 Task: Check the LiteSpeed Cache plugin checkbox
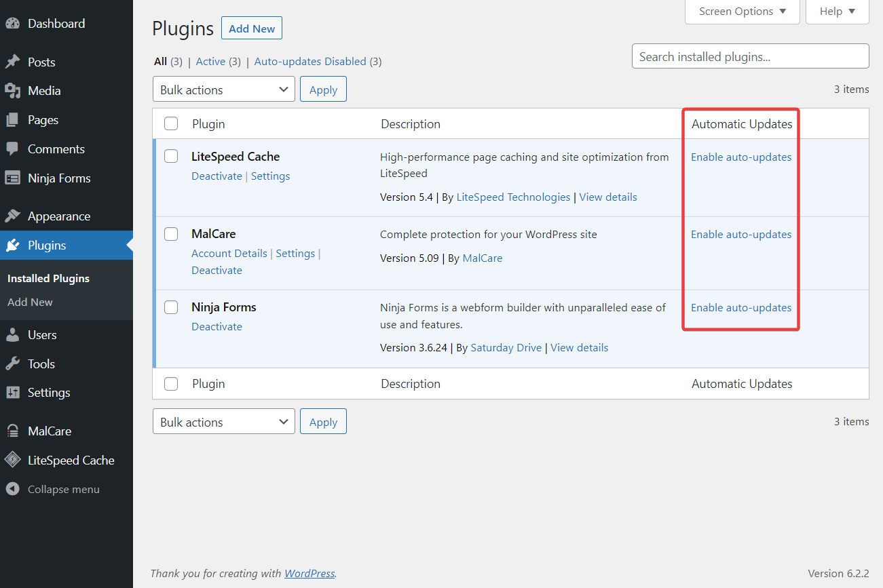(171, 157)
